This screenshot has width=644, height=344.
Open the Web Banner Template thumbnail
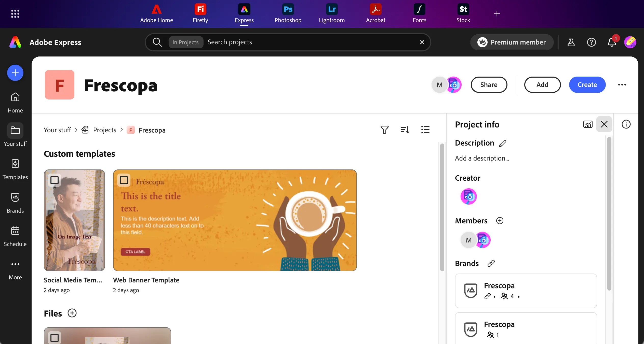tap(235, 220)
